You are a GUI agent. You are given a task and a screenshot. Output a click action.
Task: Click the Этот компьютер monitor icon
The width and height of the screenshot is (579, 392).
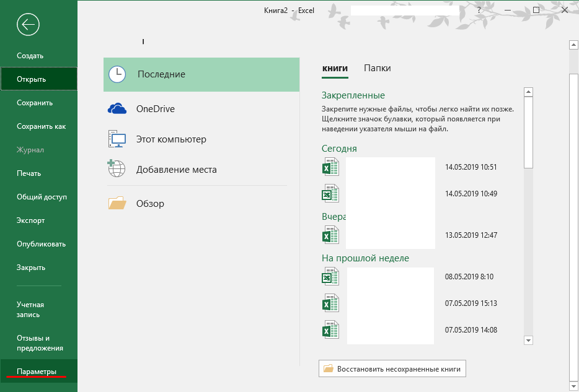coord(117,139)
